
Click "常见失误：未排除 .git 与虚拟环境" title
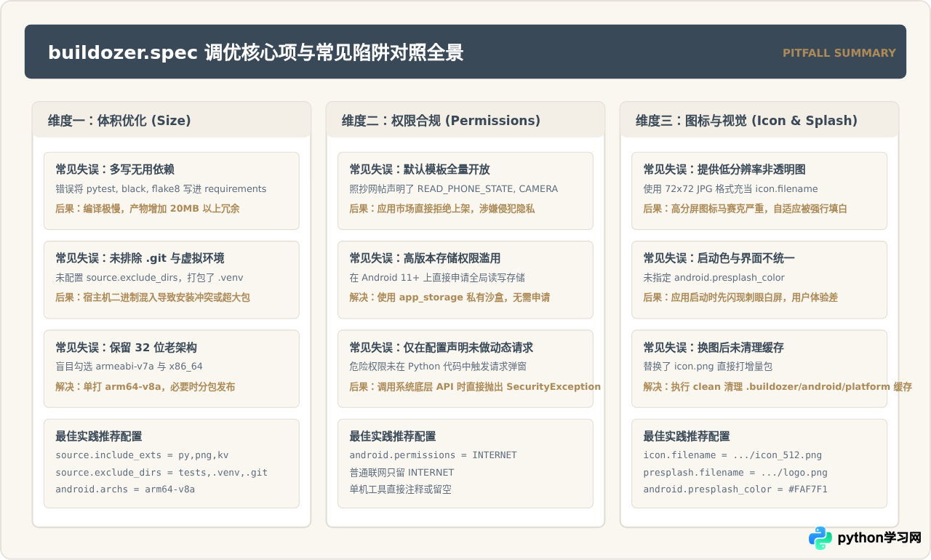140,258
